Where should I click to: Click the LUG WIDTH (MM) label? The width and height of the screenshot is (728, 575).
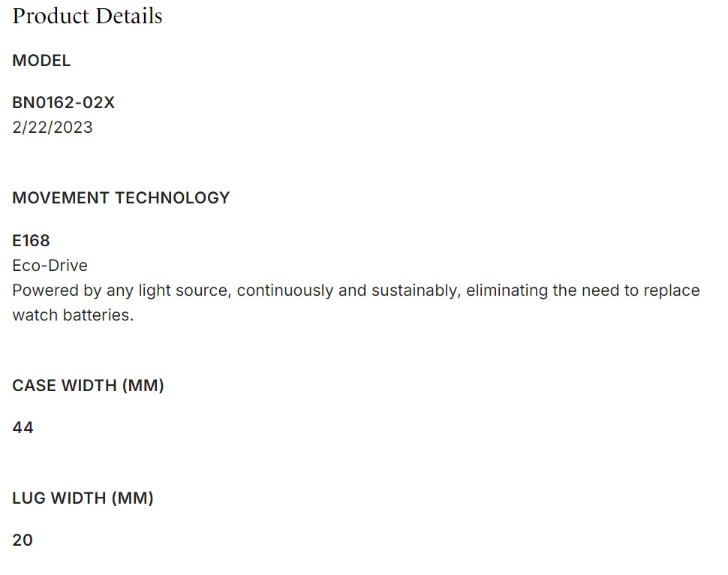pyautogui.click(x=83, y=498)
